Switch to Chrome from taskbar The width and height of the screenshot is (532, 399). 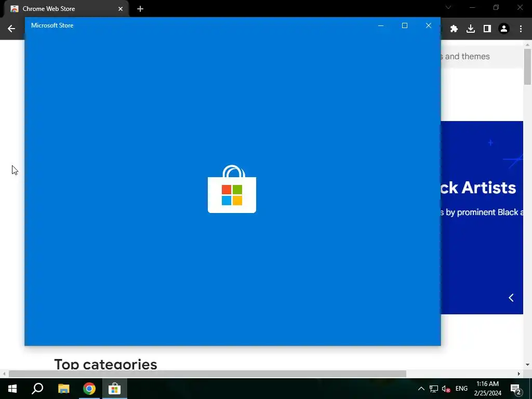(x=89, y=389)
